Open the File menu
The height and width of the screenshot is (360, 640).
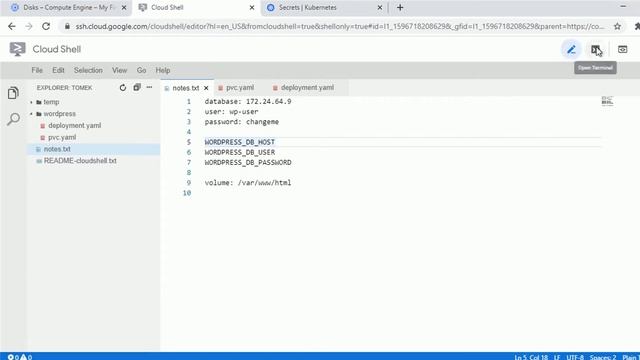tap(37, 70)
